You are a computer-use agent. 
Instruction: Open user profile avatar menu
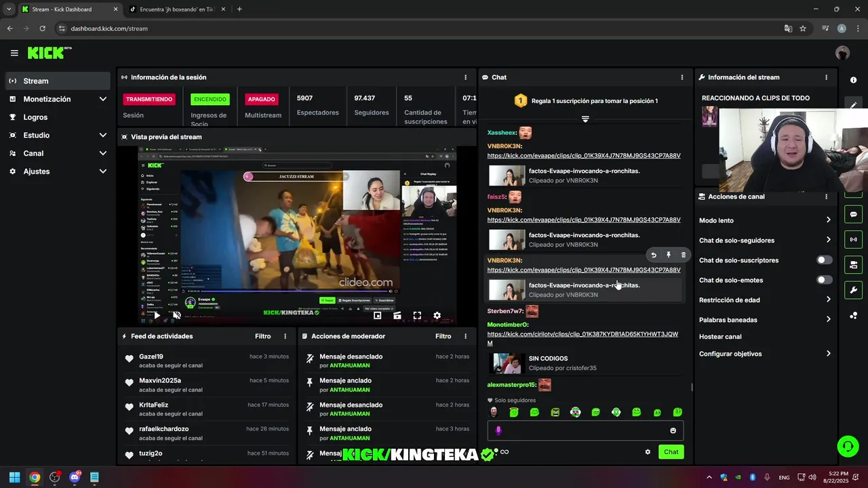[843, 53]
